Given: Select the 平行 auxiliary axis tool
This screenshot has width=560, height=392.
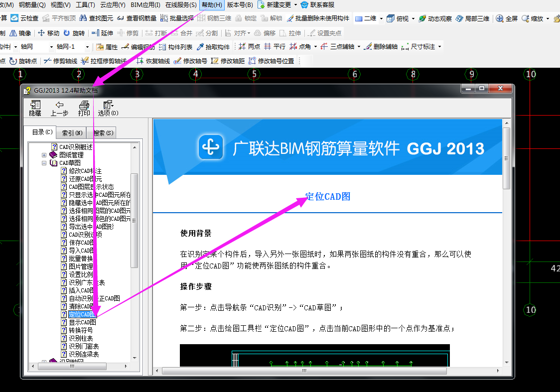Looking at the screenshot, I should pos(275,47).
